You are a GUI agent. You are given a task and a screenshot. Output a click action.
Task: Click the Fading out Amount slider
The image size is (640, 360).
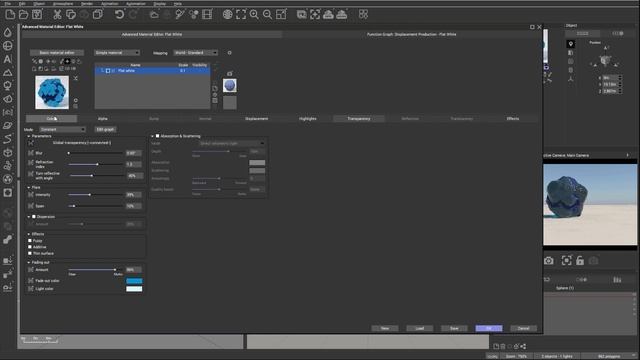pos(96,270)
